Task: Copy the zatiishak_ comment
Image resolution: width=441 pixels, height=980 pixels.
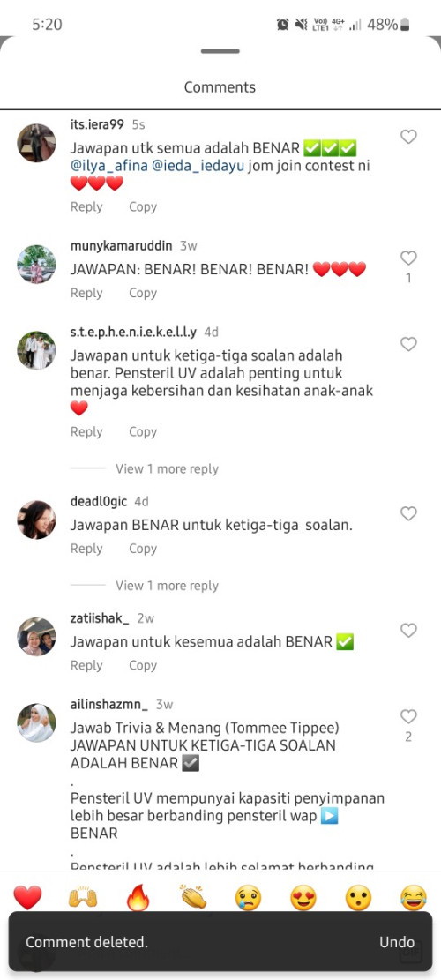Action: pyautogui.click(x=142, y=666)
